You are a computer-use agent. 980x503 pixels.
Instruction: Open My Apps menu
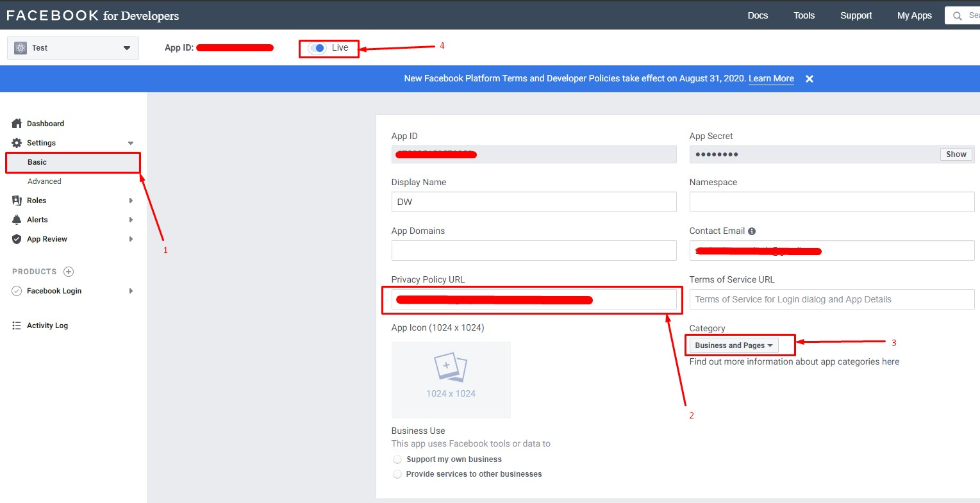915,15
